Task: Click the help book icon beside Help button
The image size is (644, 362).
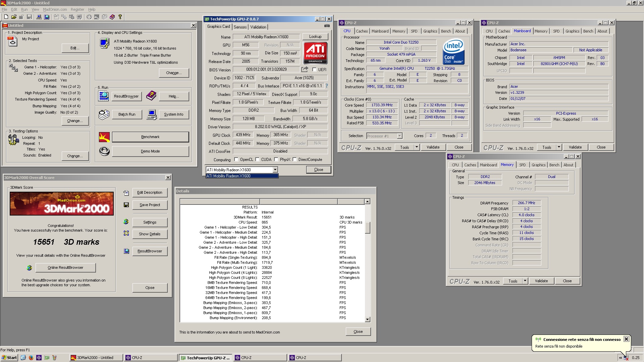Action: tap(151, 96)
